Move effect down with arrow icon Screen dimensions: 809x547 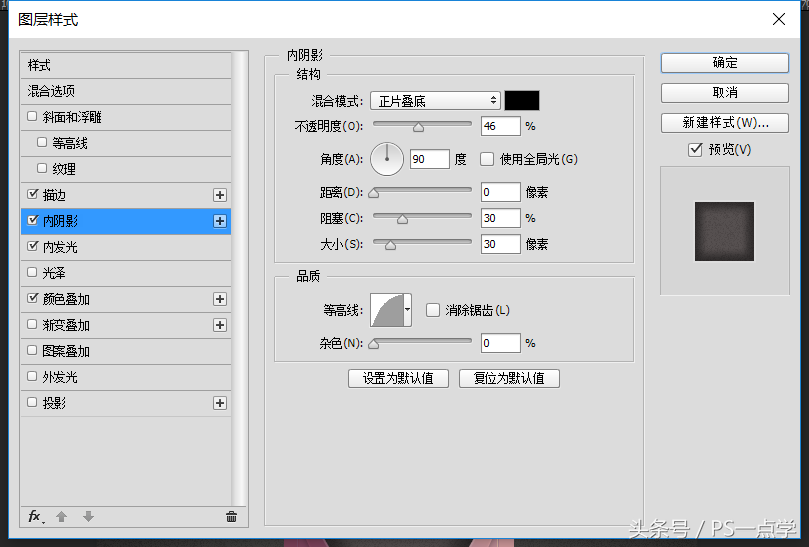(88, 517)
